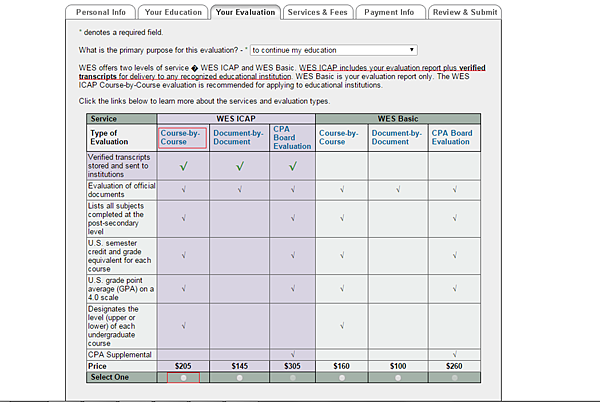The width and height of the screenshot is (600, 402).
Task: Select the $260 Basic CPA Board radio button
Action: tap(454, 378)
